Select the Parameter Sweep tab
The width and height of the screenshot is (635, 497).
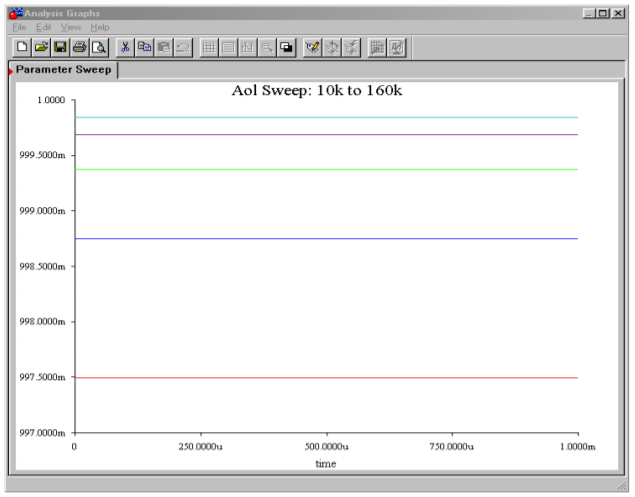tap(62, 71)
